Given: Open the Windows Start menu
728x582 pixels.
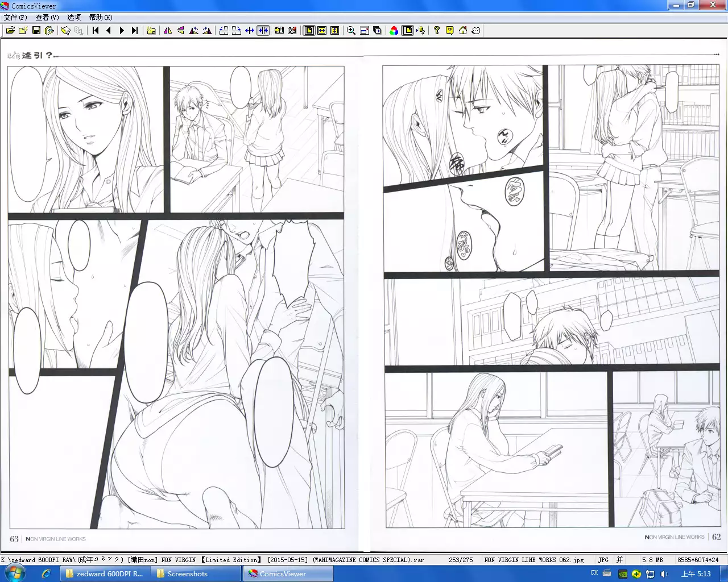Looking at the screenshot, I should (15, 573).
